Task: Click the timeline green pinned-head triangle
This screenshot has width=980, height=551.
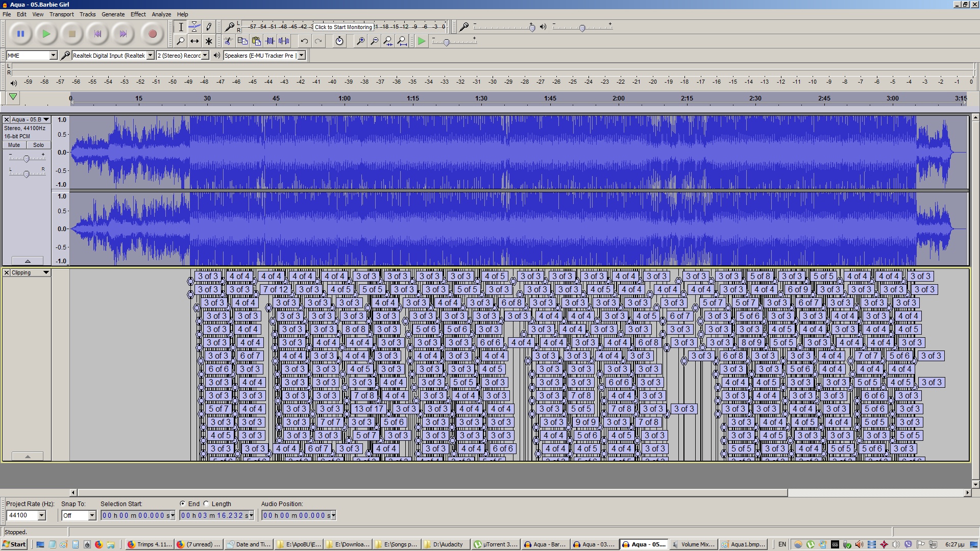Action: click(x=13, y=97)
